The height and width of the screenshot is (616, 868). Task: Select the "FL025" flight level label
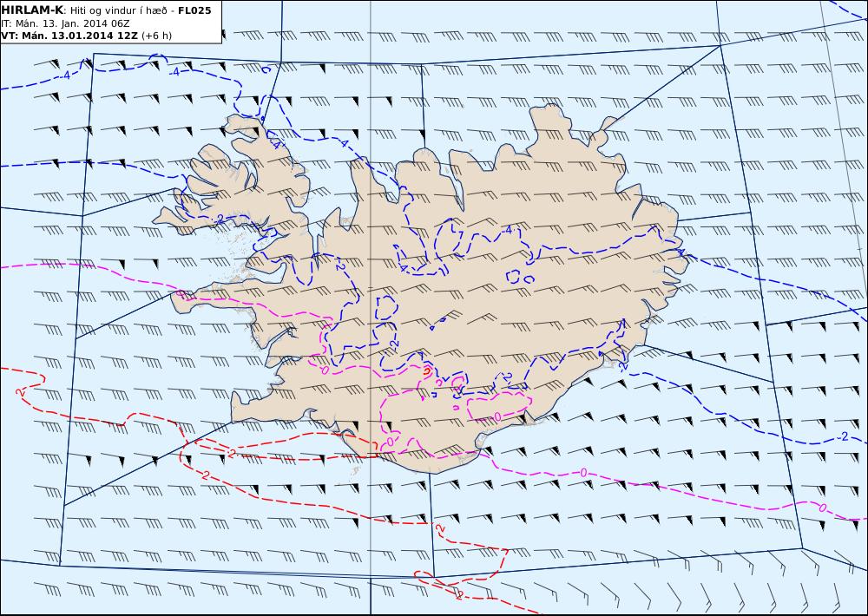point(194,10)
